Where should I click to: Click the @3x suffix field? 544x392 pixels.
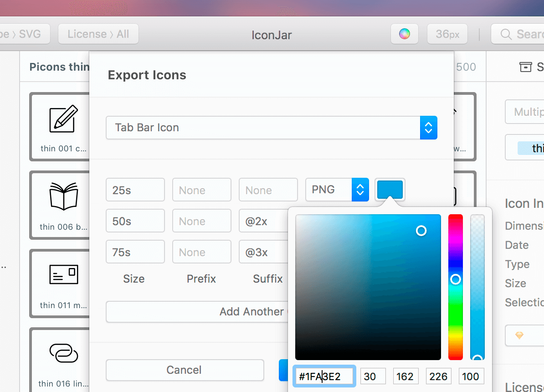point(264,252)
